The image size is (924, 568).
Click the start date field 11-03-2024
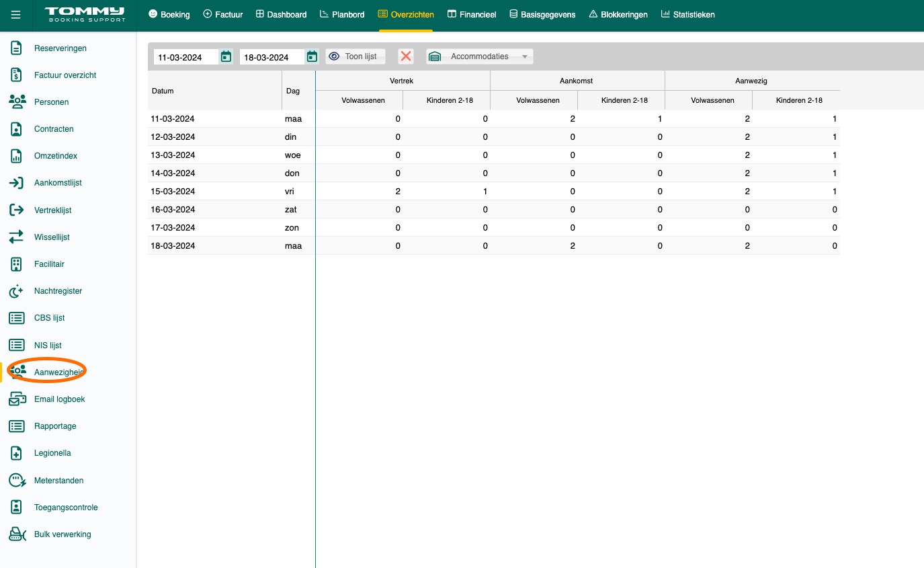[186, 57]
